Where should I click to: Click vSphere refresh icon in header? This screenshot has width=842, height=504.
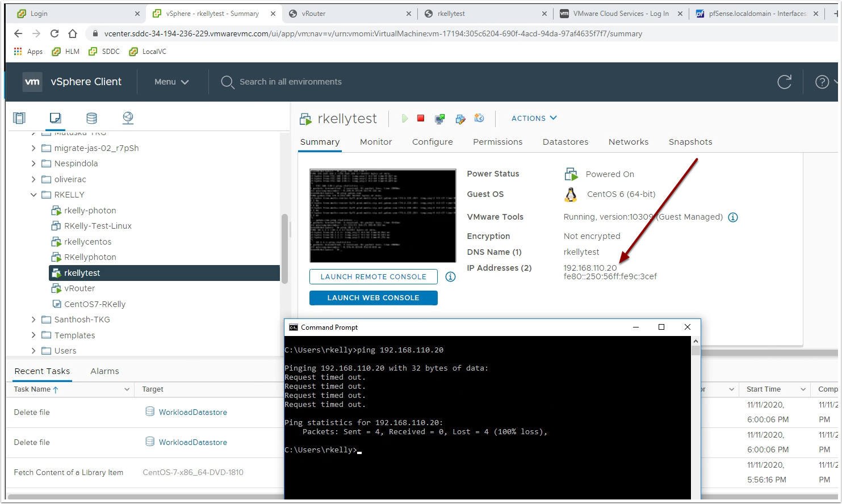[x=784, y=82]
